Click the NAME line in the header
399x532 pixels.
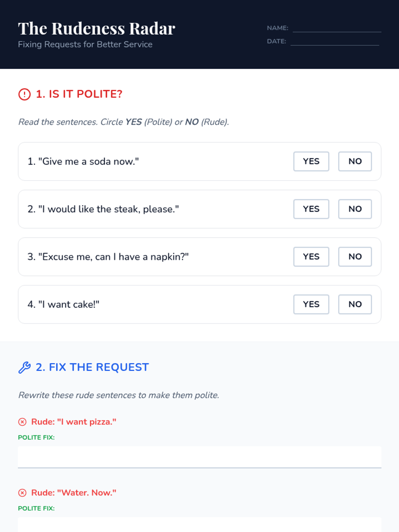[336, 28]
